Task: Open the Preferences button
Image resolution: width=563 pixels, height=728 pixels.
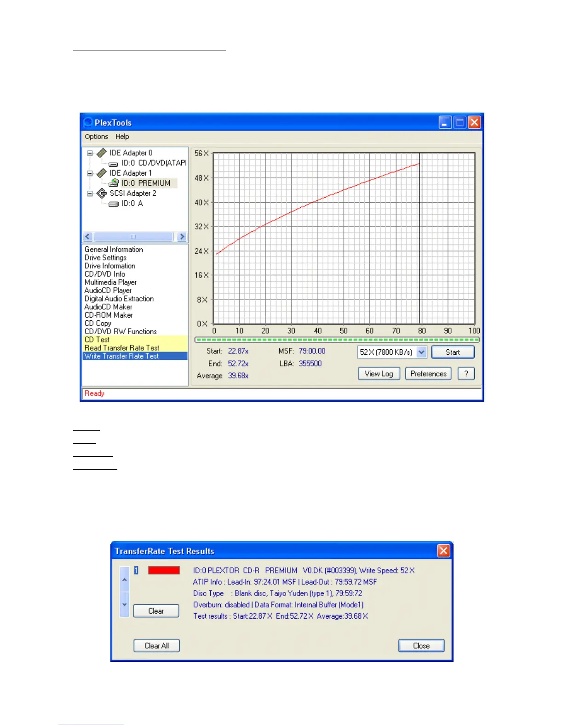Action: click(428, 374)
